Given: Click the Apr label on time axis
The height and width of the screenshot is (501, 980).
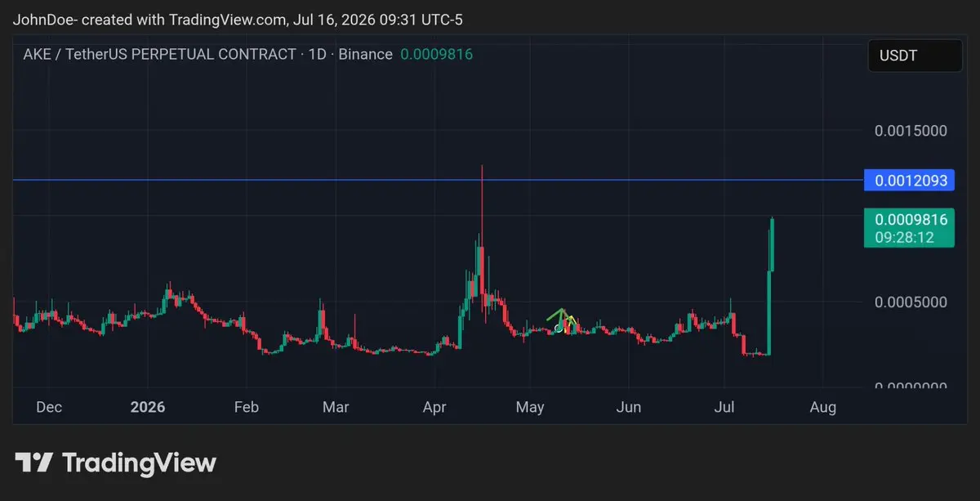Looking at the screenshot, I should [x=434, y=407].
